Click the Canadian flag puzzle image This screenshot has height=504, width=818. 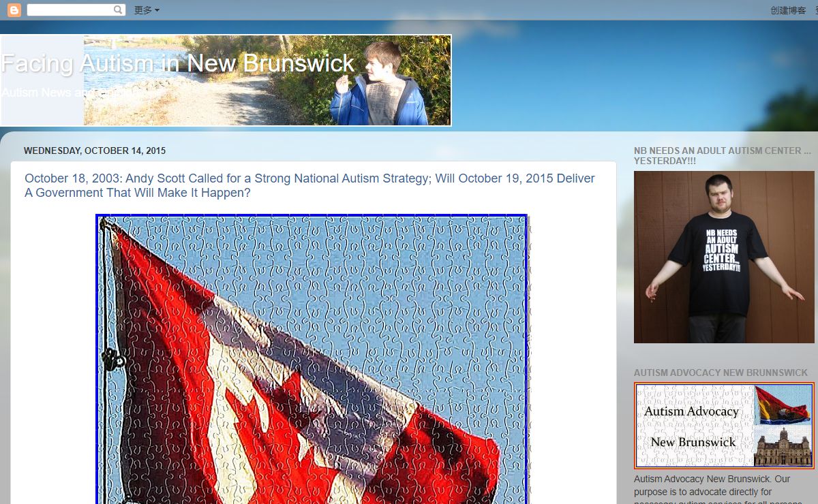(x=312, y=360)
